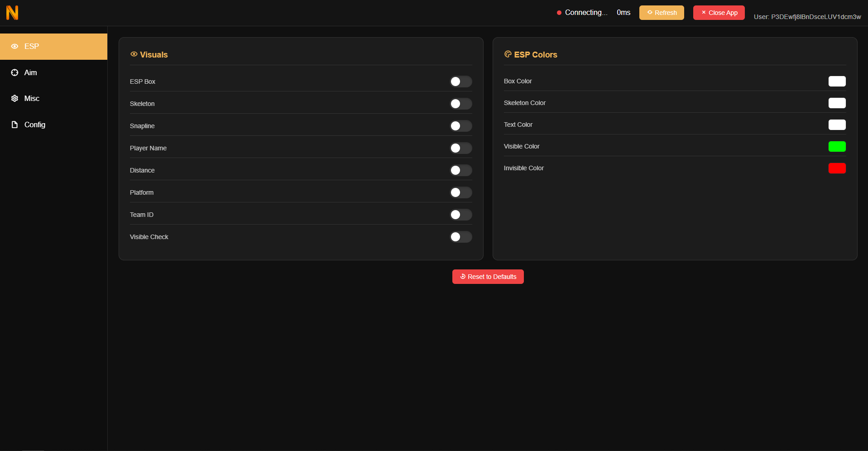The width and height of the screenshot is (868, 451).
Task: Click the crosshair icon next to Aim
Action: click(14, 72)
